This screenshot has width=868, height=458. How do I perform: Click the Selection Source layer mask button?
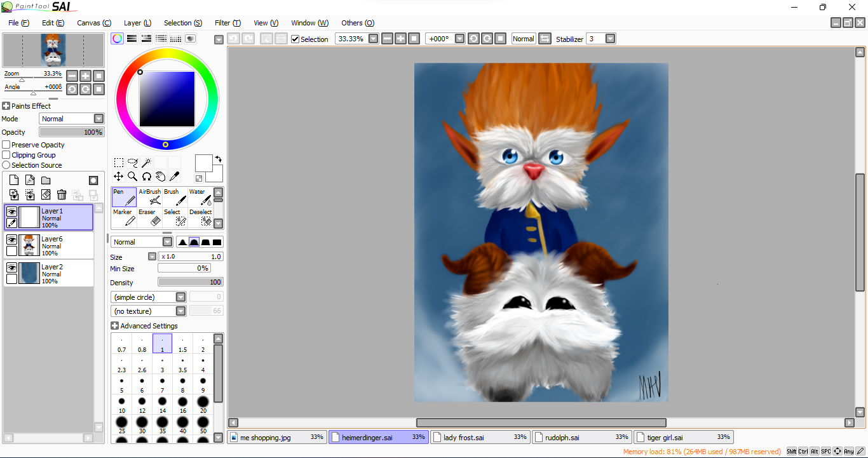coord(93,180)
